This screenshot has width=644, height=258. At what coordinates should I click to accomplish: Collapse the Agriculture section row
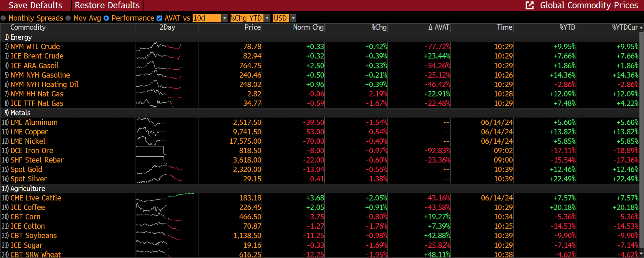coord(320,188)
